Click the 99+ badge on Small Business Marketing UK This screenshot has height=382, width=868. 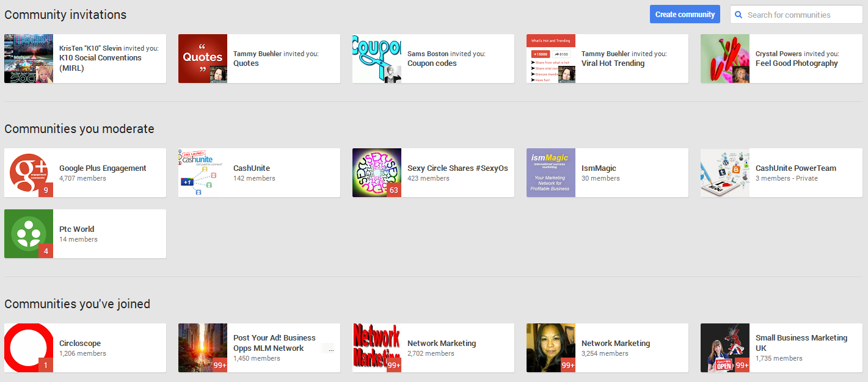point(742,365)
